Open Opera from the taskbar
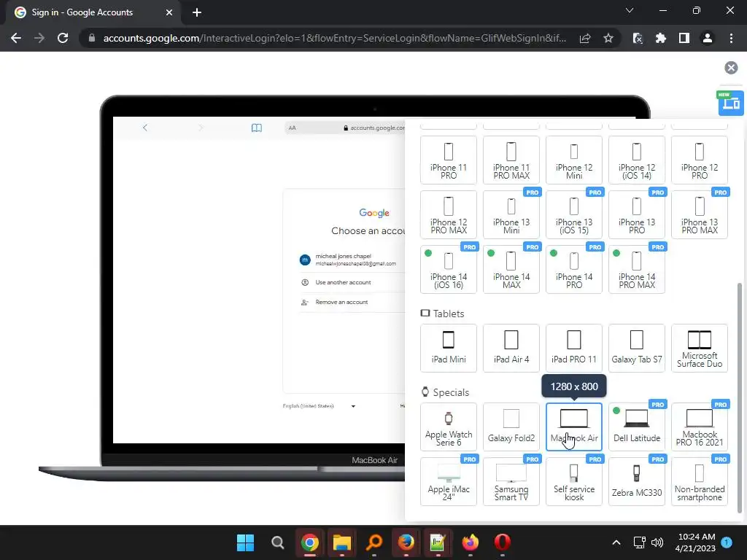This screenshot has width=747, height=560. pos(502,542)
